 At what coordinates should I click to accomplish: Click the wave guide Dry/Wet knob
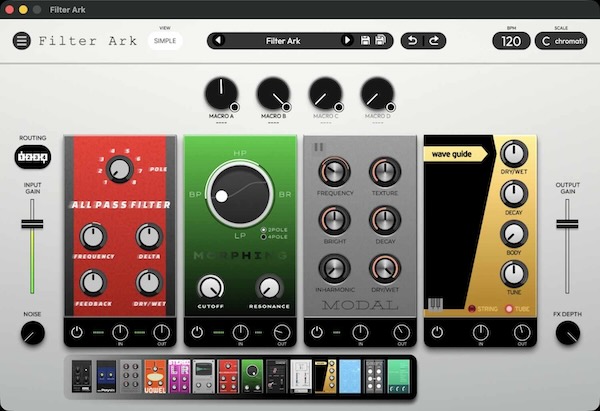point(514,154)
